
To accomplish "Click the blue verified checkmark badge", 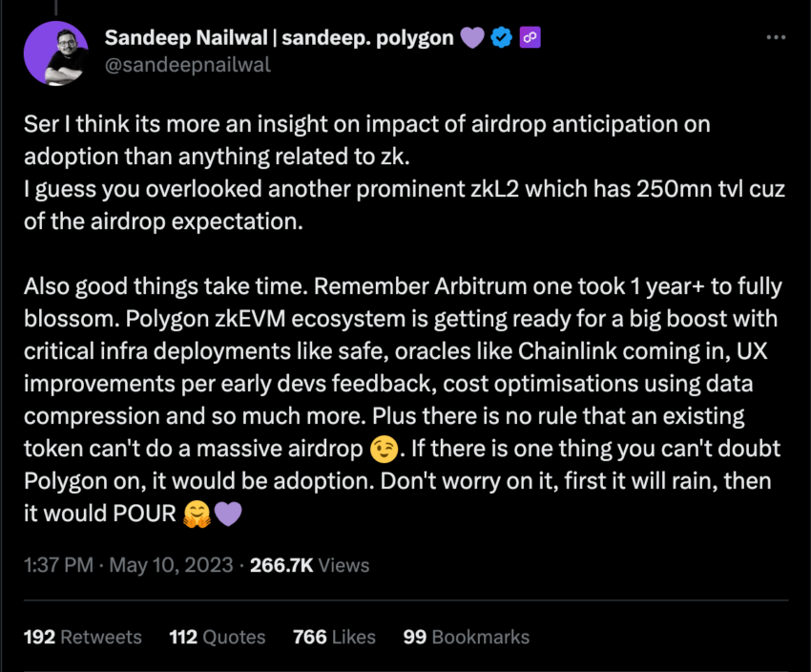I will 501,37.
